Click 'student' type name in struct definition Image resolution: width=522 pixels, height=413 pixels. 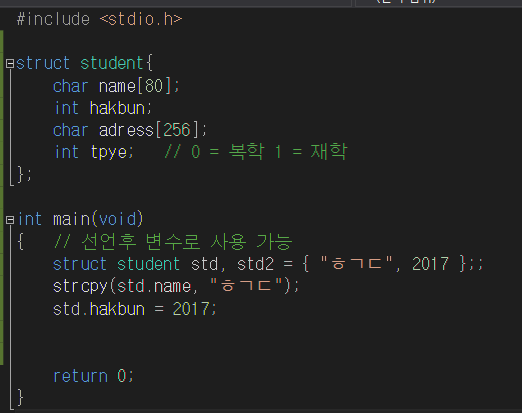point(112,63)
